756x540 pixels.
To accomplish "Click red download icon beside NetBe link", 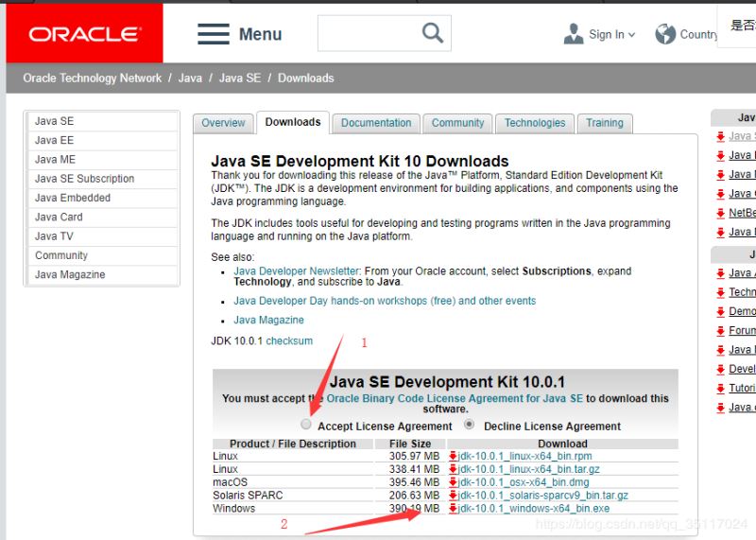I will tap(720, 214).
